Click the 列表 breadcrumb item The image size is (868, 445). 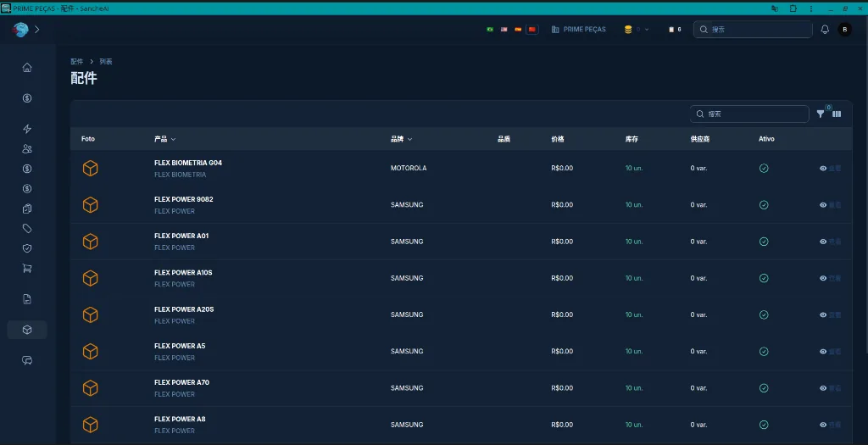click(106, 61)
